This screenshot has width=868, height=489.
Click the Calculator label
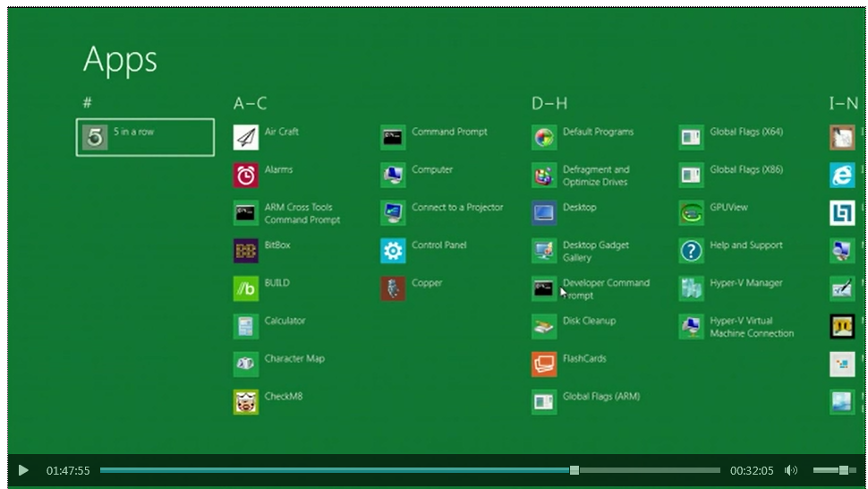tap(285, 321)
